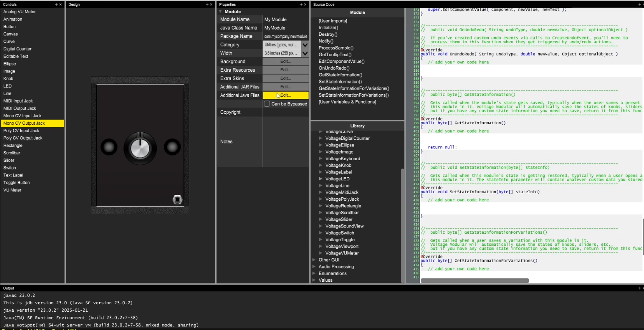The width and height of the screenshot is (644, 330).
Task: Select VoltageVUMeter in the Library tree
Action: (x=342, y=253)
